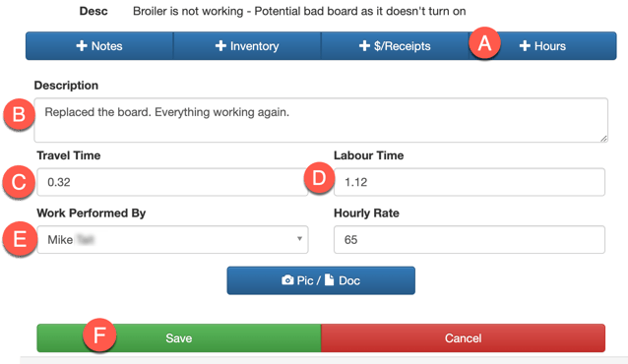Click the plus icon beside Inventory
The image size is (628, 364).
pos(220,45)
